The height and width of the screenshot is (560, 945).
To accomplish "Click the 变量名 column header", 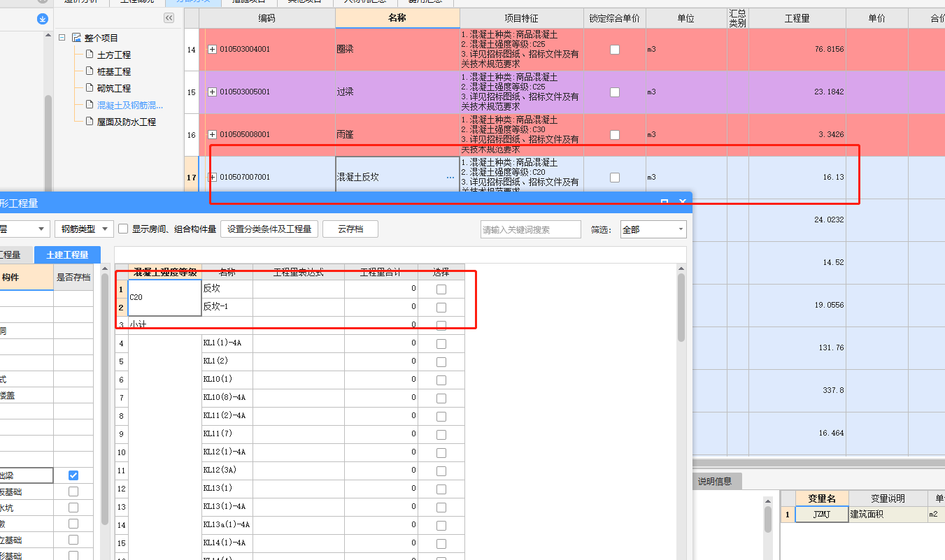I will [821, 498].
